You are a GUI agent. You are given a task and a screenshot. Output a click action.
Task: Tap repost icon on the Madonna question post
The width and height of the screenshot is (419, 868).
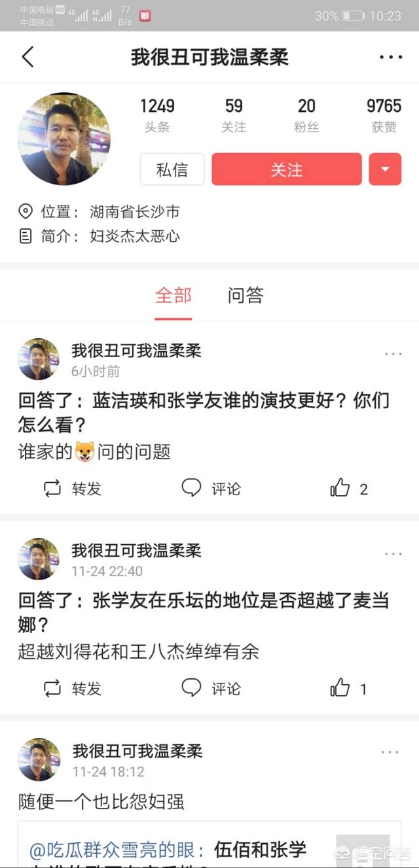52,688
